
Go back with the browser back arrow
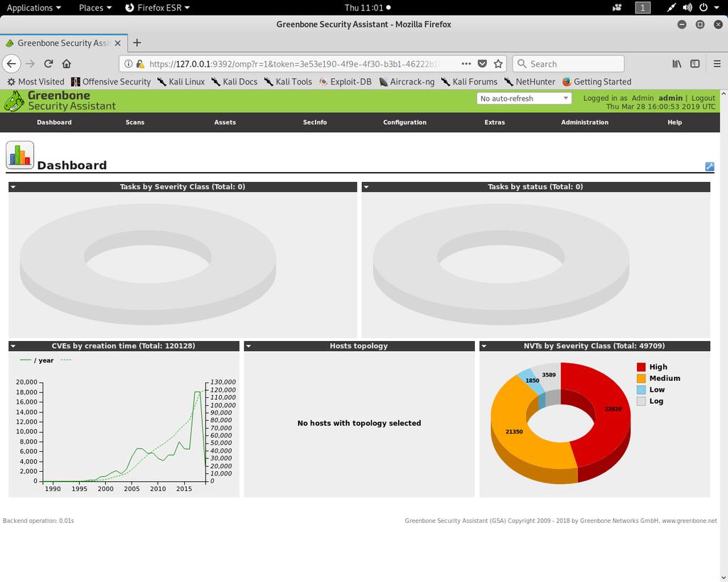tap(11, 63)
